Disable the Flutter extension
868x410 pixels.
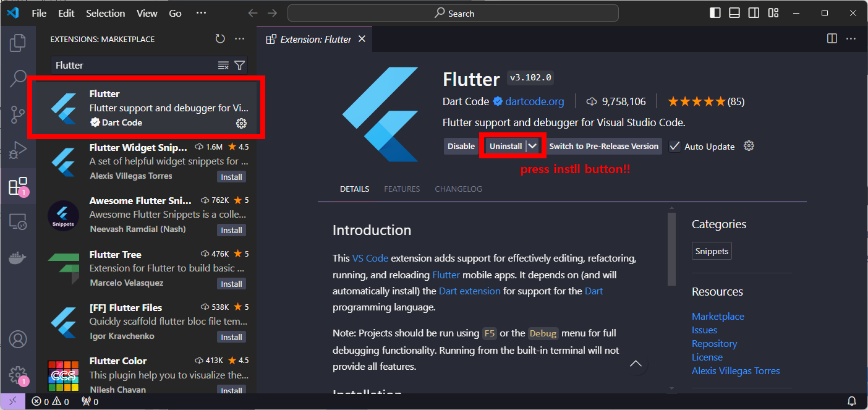[461, 146]
